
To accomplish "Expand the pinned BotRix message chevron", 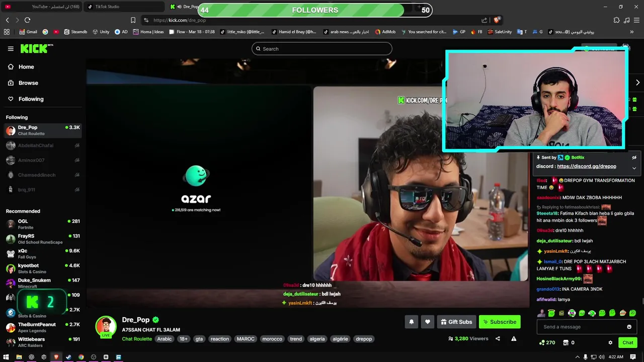I will click(x=634, y=168).
